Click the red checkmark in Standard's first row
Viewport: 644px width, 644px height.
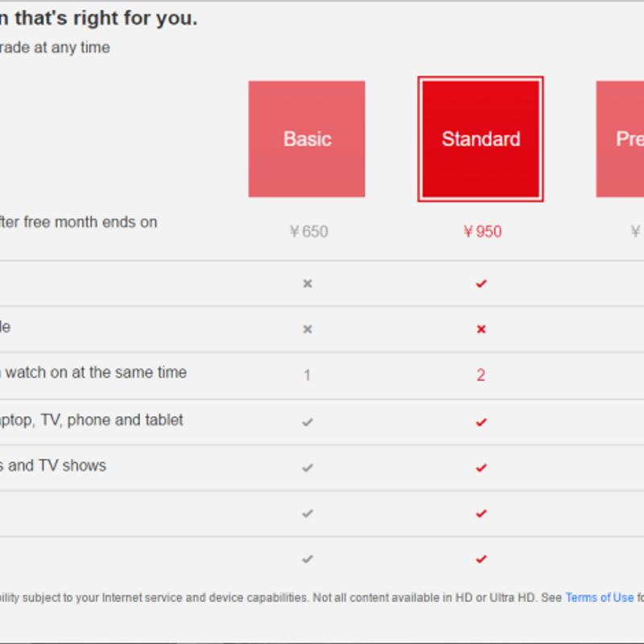coord(481,283)
